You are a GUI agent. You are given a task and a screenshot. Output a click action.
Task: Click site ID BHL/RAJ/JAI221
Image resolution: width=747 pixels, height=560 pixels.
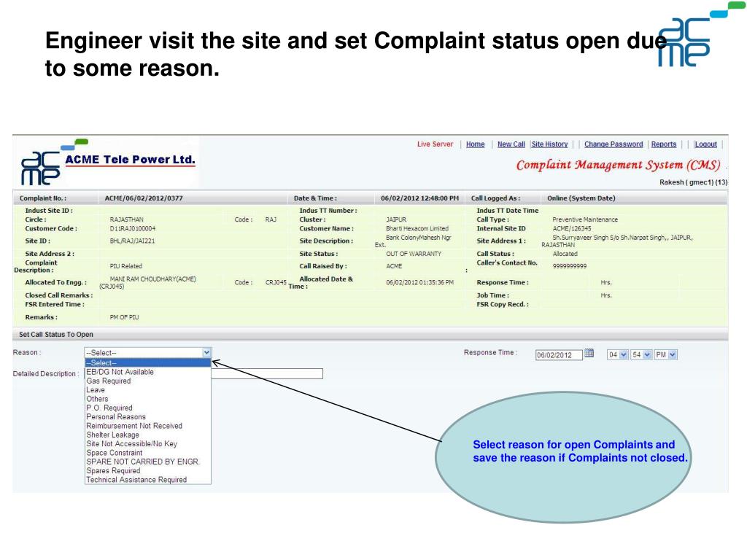click(132, 241)
